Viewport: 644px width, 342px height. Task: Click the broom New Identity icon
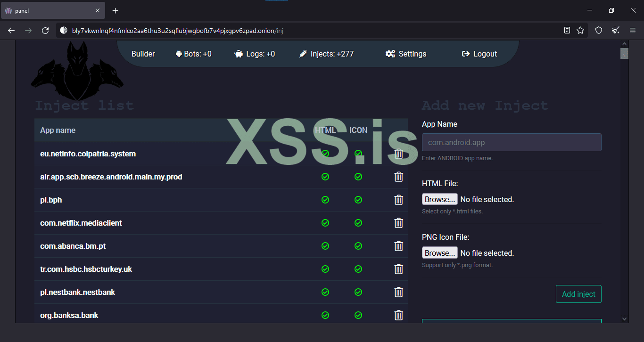coord(616,31)
